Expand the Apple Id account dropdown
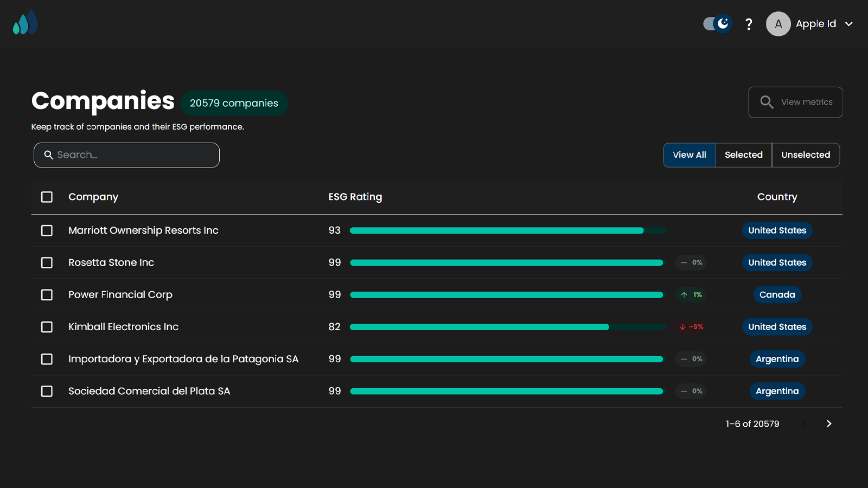 point(848,24)
